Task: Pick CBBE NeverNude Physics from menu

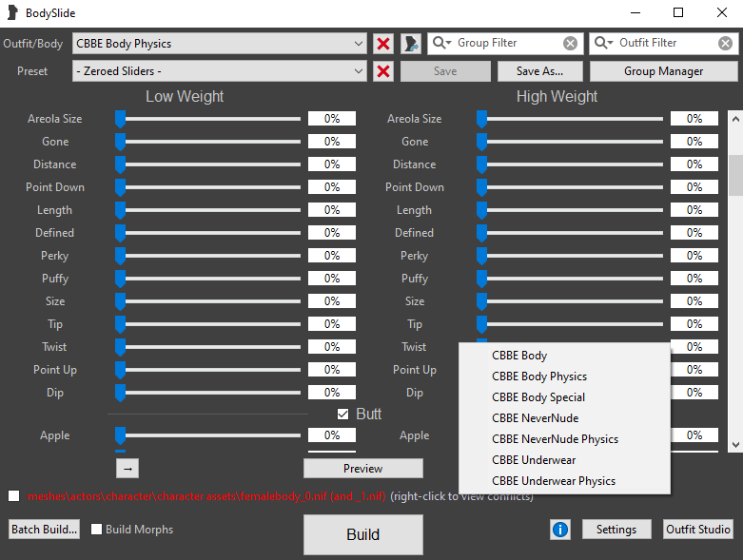Action: (564, 439)
